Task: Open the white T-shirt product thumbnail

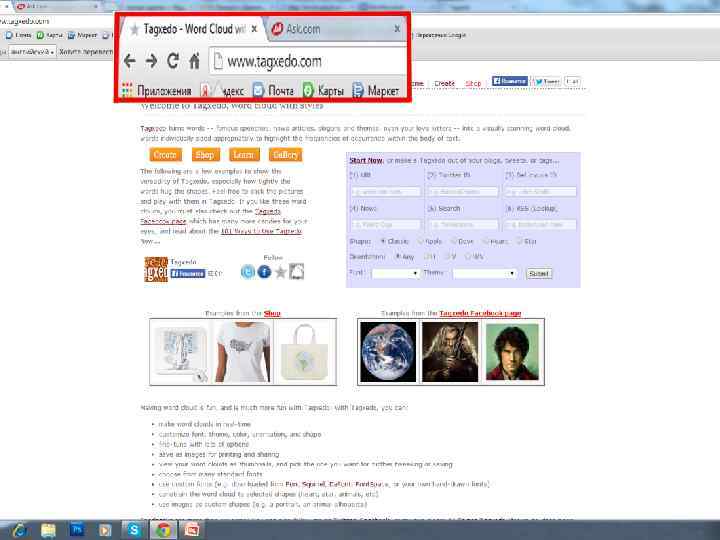Action: point(243,352)
